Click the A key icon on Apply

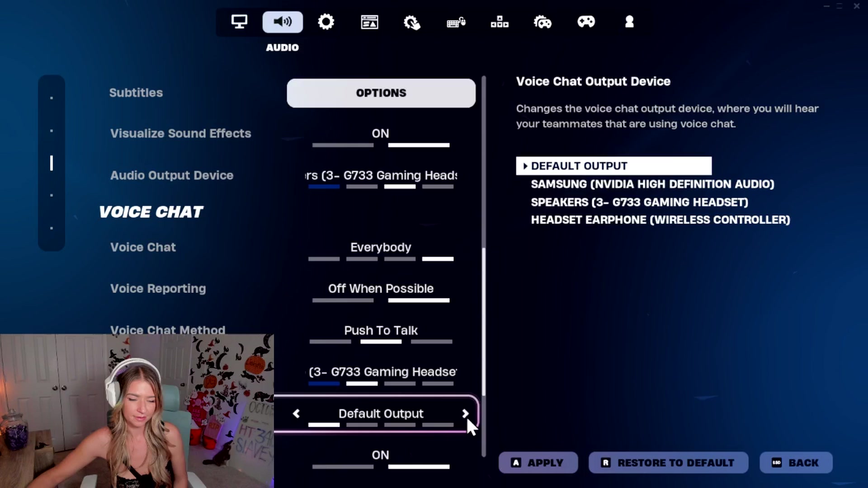(x=516, y=463)
